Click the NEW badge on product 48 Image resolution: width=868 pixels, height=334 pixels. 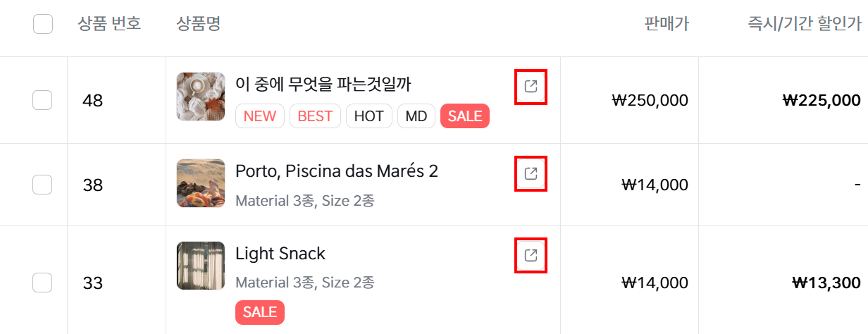260,116
